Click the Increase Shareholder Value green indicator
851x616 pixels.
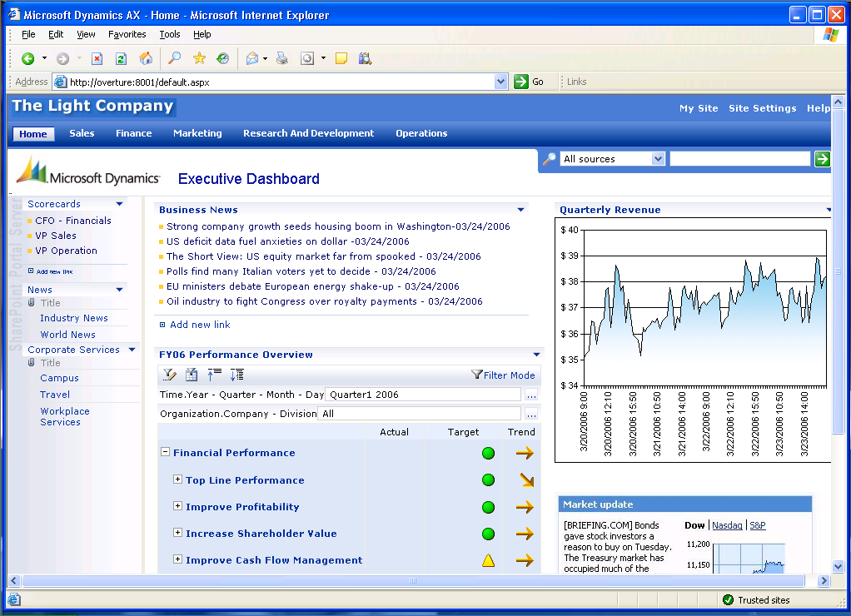point(489,534)
